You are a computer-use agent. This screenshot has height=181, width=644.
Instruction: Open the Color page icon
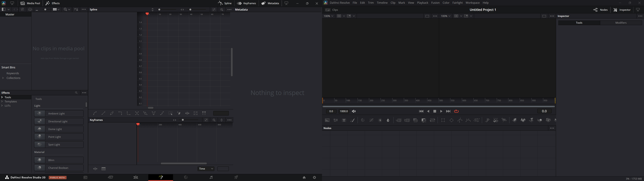point(186,177)
